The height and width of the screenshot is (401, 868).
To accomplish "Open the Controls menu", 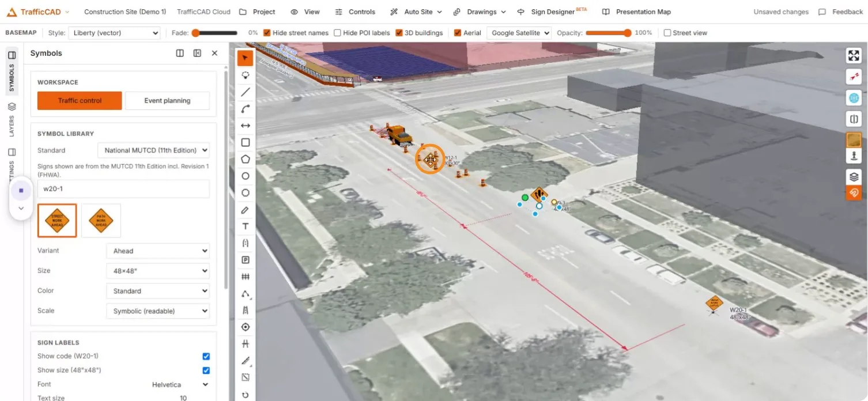I will coord(354,12).
